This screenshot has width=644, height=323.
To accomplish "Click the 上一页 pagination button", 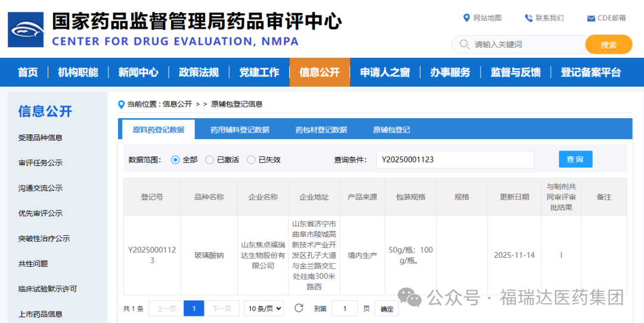I will point(166,308).
